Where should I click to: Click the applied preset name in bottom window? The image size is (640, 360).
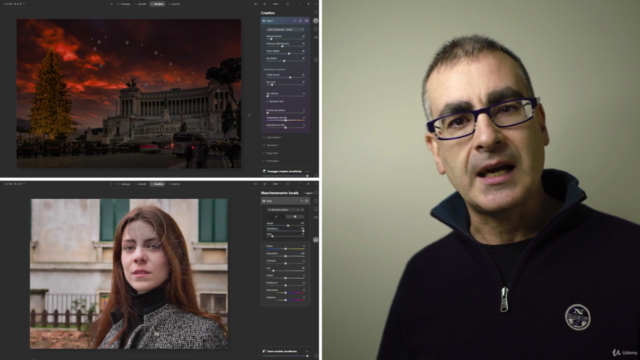coord(282,351)
